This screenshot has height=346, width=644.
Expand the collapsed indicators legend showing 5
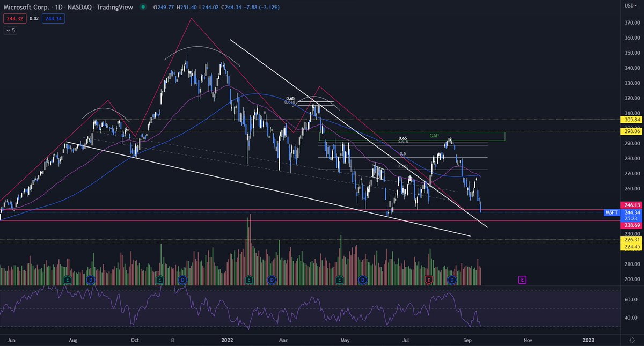10,31
